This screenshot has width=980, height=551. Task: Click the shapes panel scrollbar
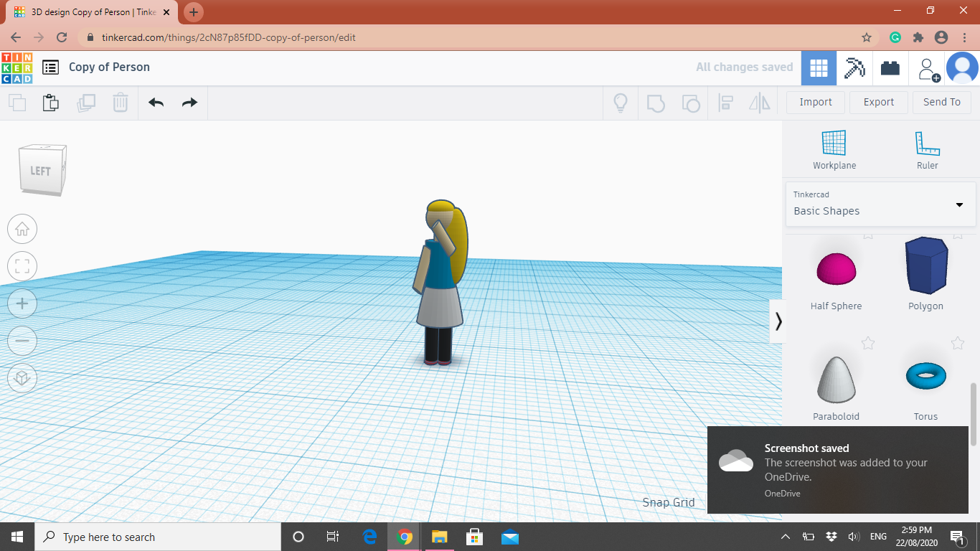(x=974, y=416)
